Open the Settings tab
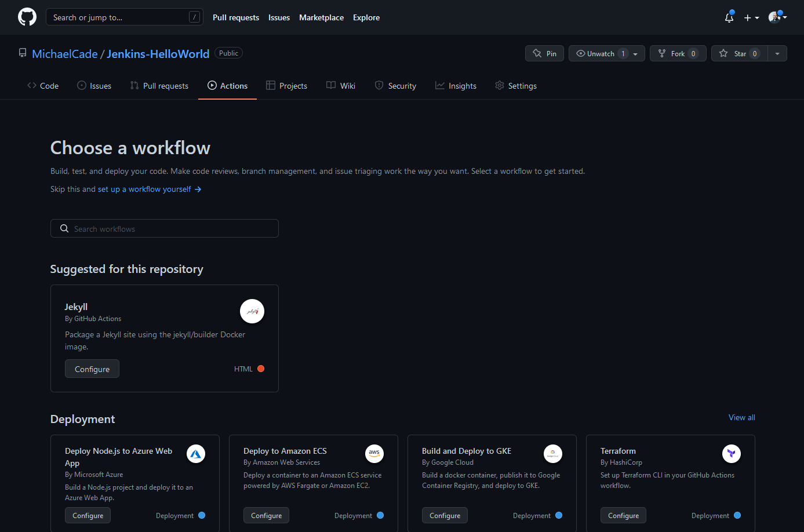 pos(516,86)
